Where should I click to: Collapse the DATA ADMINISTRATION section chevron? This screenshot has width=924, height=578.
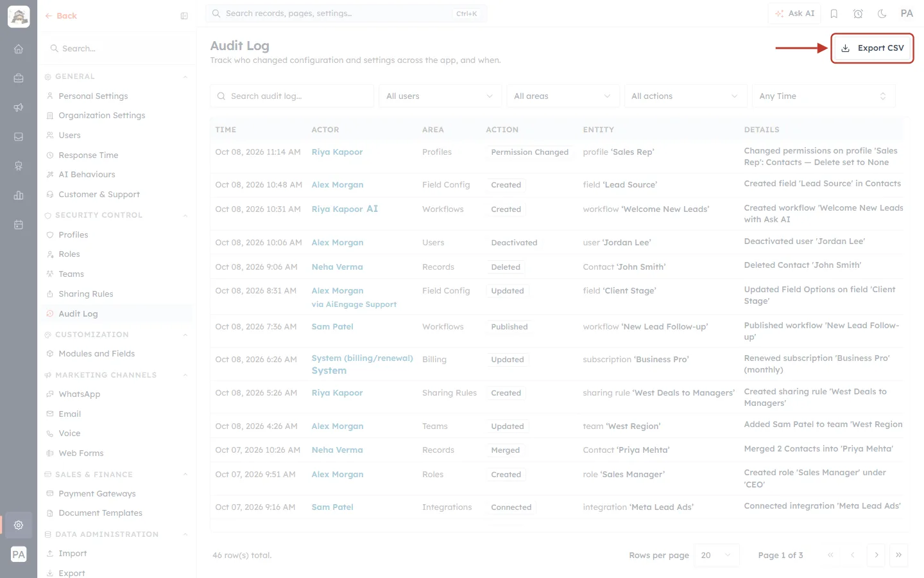click(185, 535)
